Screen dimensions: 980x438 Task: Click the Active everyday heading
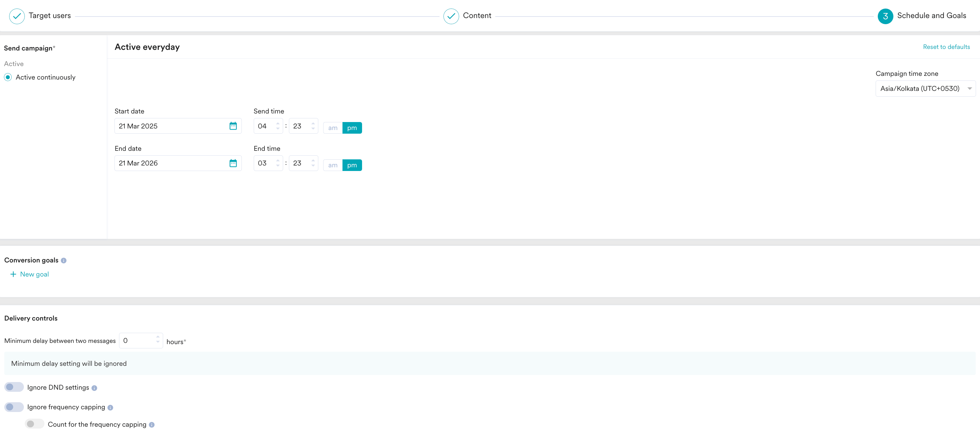coord(147,47)
